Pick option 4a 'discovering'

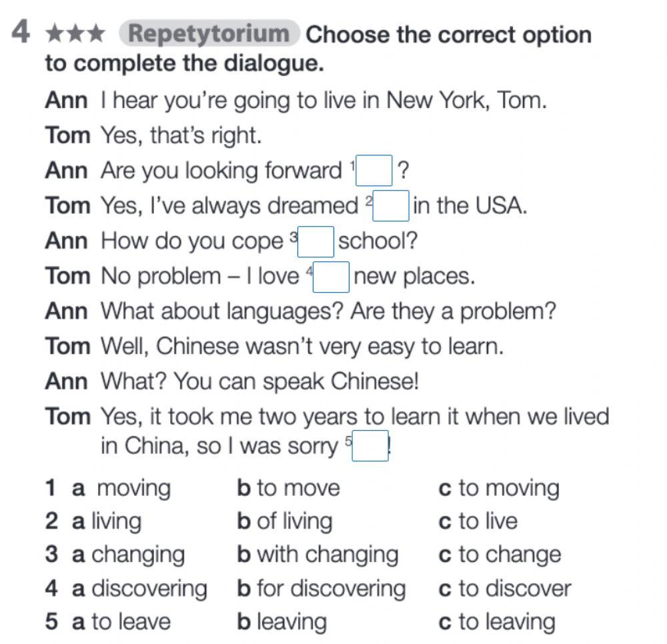149,589
